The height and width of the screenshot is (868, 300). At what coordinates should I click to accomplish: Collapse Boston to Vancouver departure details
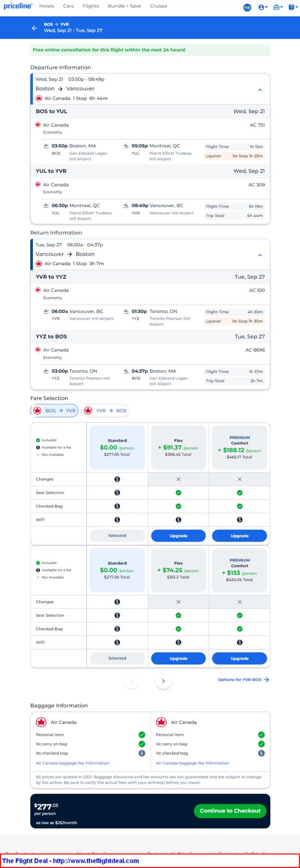pos(260,90)
